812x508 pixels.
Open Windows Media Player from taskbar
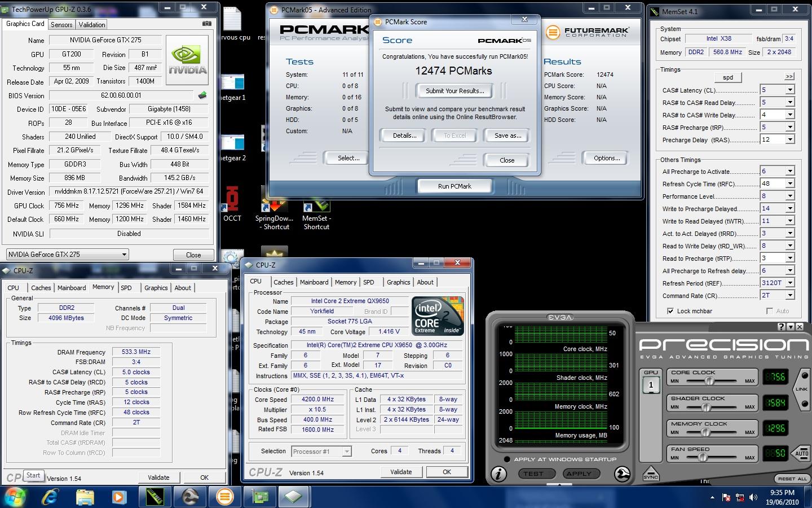pos(118,497)
